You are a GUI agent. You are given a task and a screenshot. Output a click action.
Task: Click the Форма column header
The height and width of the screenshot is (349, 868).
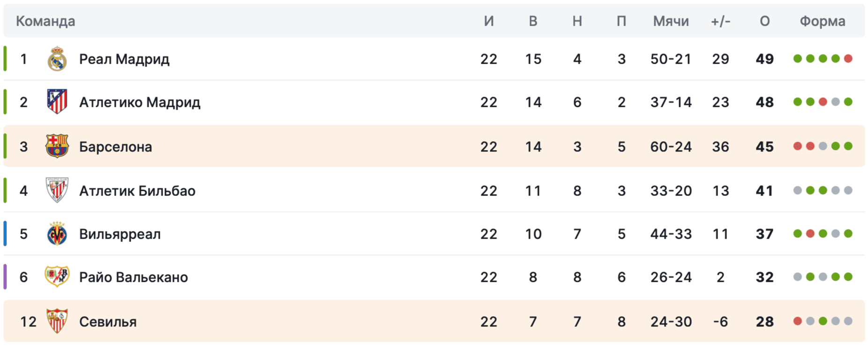(822, 21)
